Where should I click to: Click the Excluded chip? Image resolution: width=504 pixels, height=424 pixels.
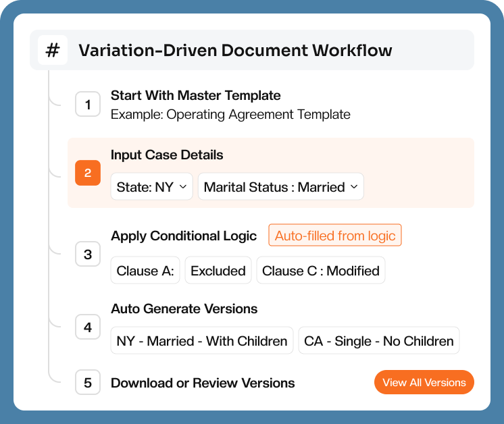click(218, 271)
